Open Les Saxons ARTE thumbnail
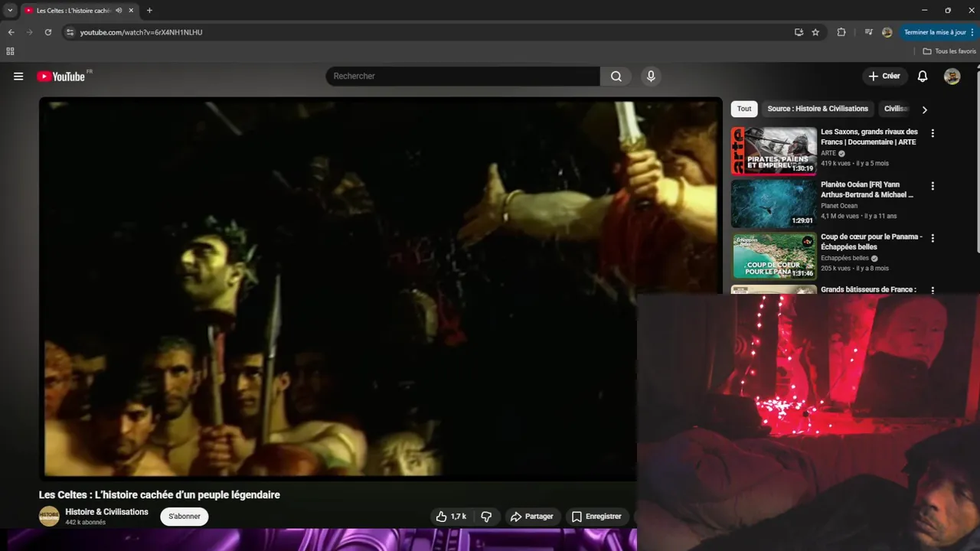980x551 pixels. click(x=774, y=151)
